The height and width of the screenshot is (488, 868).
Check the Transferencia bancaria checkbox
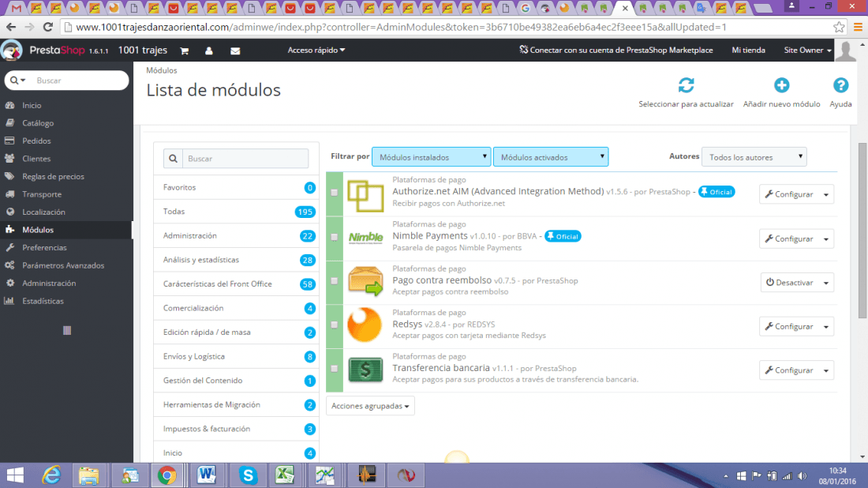(335, 368)
